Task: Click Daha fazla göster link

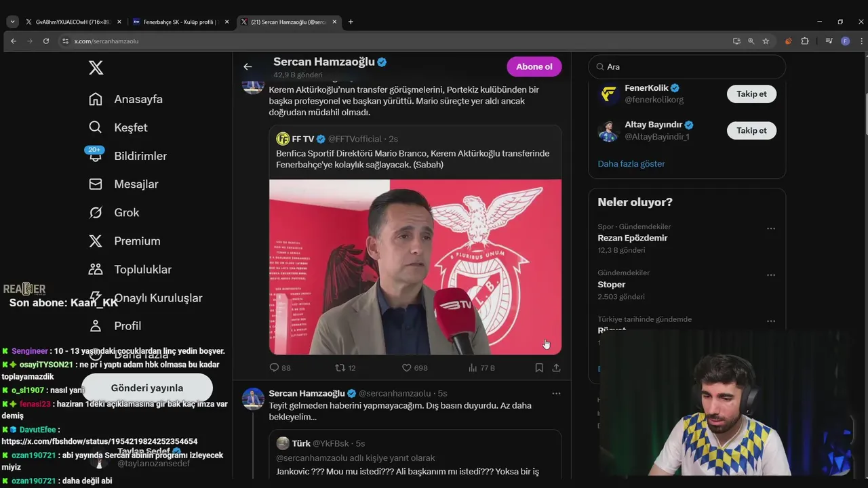Action: click(631, 164)
